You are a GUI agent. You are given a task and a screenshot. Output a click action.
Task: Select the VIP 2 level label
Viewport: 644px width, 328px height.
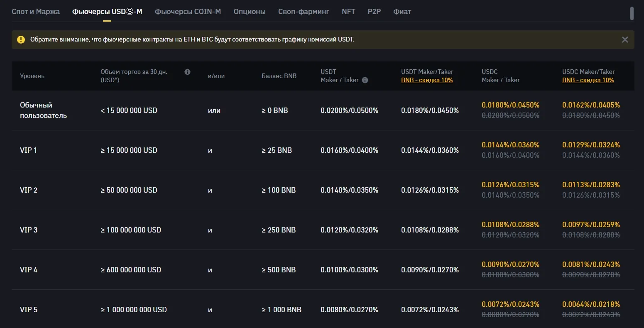tap(29, 190)
